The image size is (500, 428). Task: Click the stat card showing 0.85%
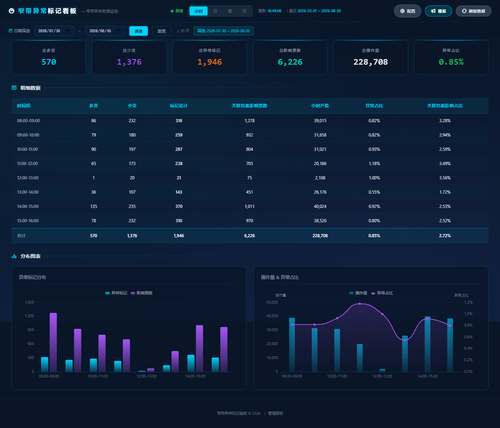(x=451, y=57)
